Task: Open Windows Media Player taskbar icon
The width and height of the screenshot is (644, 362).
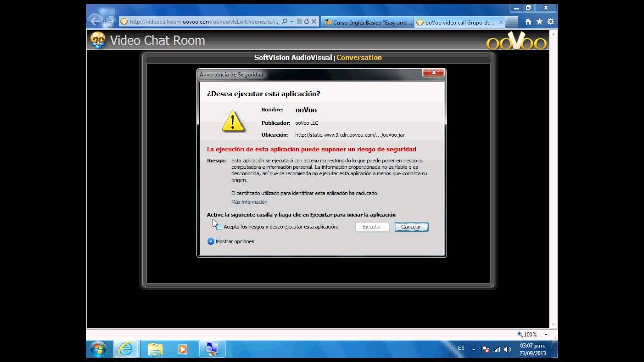Action: pyautogui.click(x=183, y=349)
